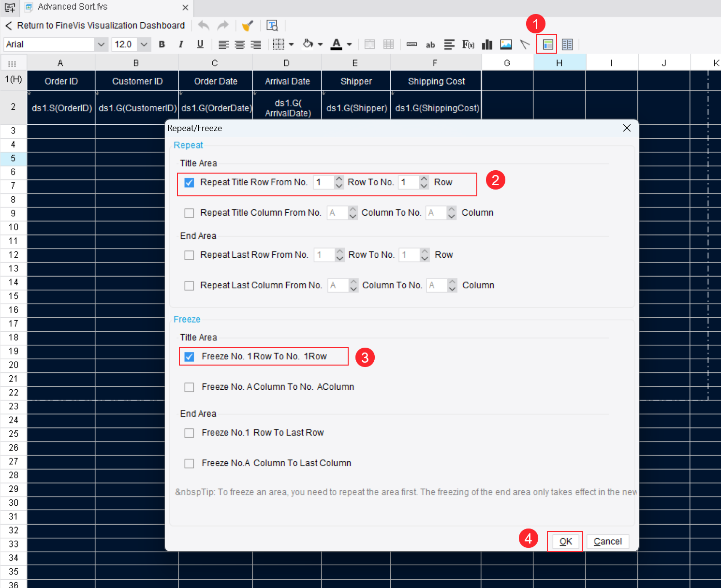Click the font color 'A' swatch

point(336,44)
